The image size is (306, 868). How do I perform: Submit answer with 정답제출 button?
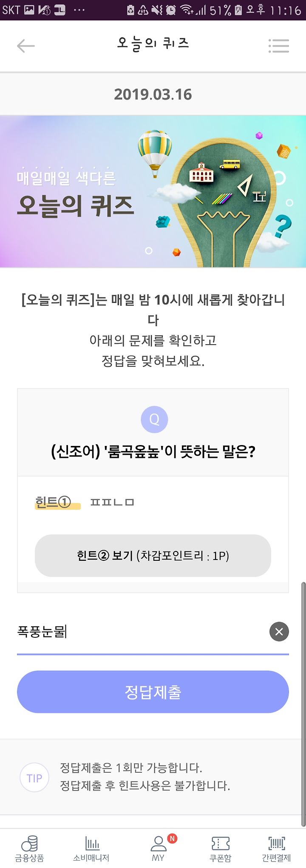pyautogui.click(x=153, y=692)
